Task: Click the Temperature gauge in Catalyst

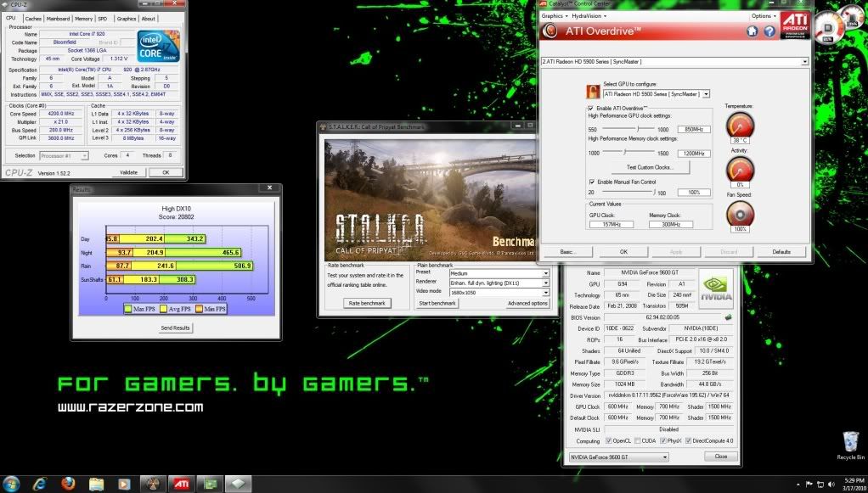Action: [x=740, y=125]
